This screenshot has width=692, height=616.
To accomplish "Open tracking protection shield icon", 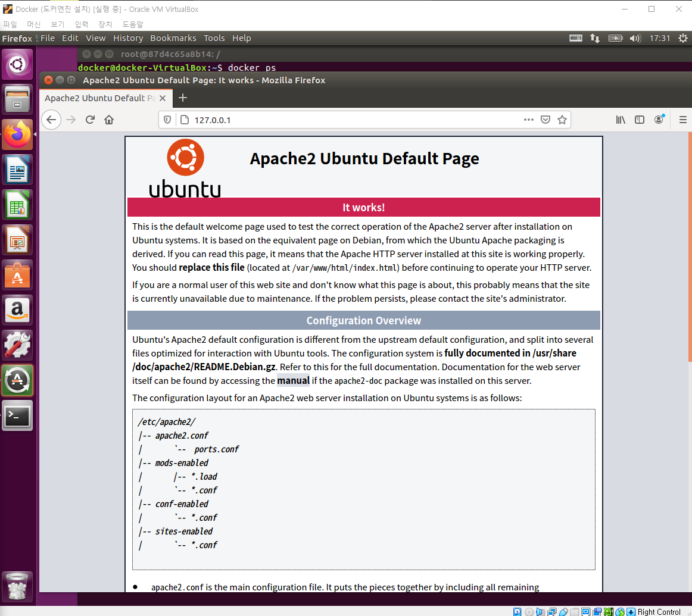I will [167, 120].
